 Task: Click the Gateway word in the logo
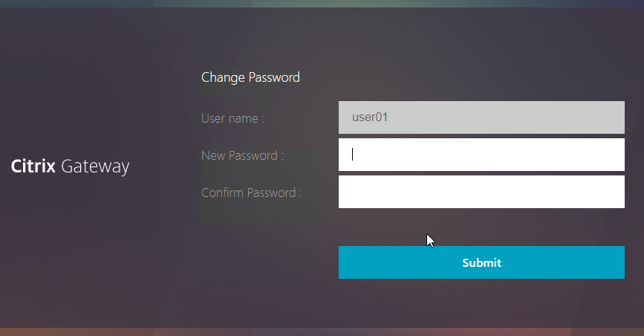(95, 167)
